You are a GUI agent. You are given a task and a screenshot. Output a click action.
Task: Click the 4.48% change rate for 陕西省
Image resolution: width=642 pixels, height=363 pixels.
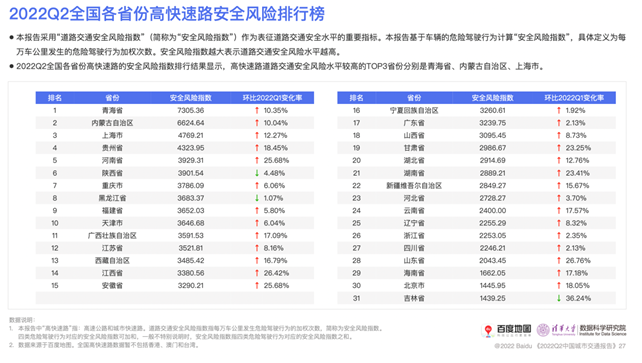[274, 173]
